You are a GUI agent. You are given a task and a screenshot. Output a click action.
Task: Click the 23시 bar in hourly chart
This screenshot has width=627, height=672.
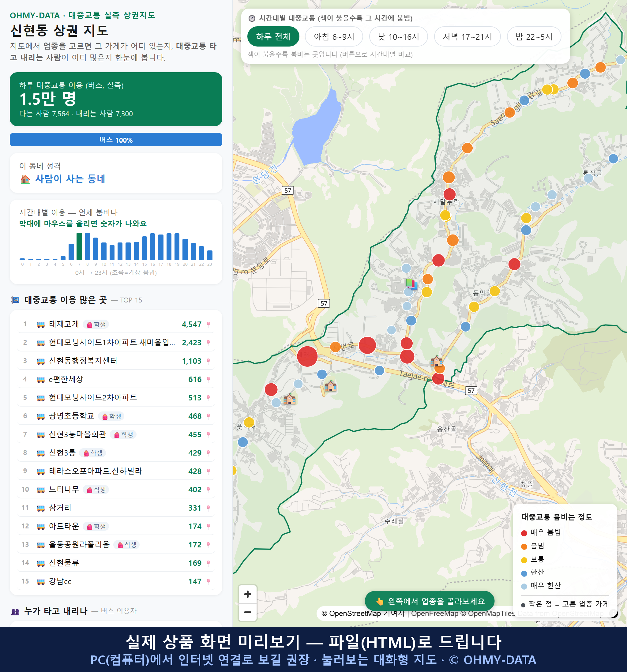pos(210,255)
